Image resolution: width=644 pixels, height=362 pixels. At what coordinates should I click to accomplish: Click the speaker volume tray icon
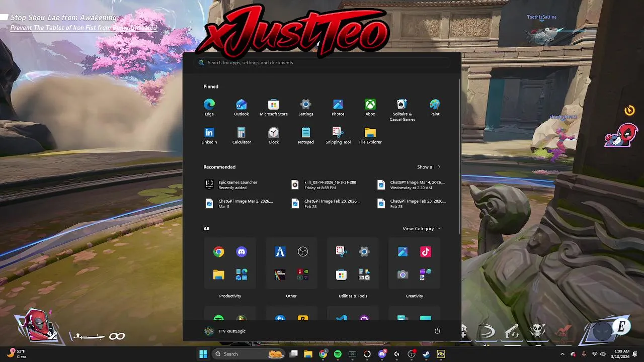603,354
